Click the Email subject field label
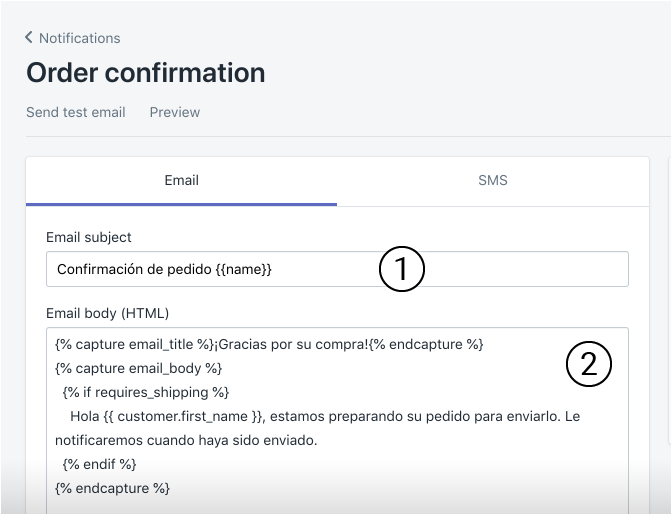671x514 pixels. [x=89, y=237]
